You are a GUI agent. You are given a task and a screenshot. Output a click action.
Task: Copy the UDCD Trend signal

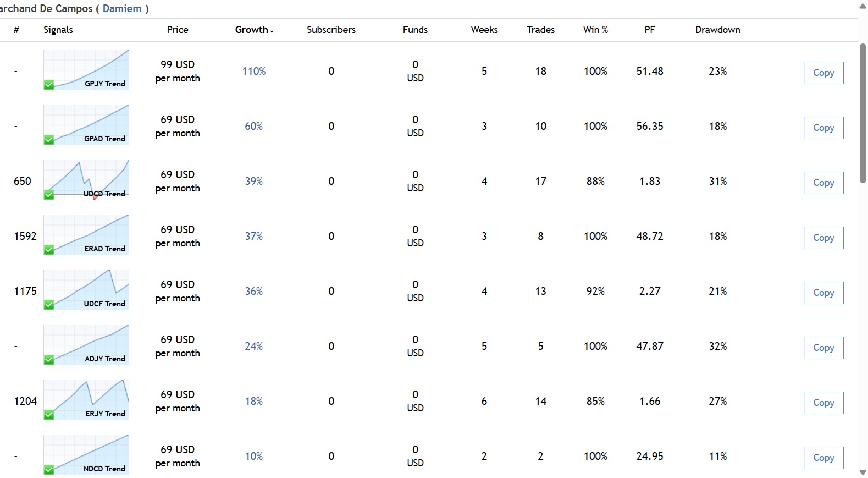tap(823, 183)
